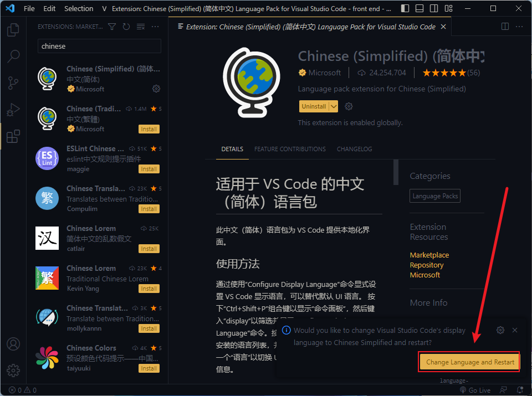
Task: Open the File menu
Action: (x=29, y=8)
